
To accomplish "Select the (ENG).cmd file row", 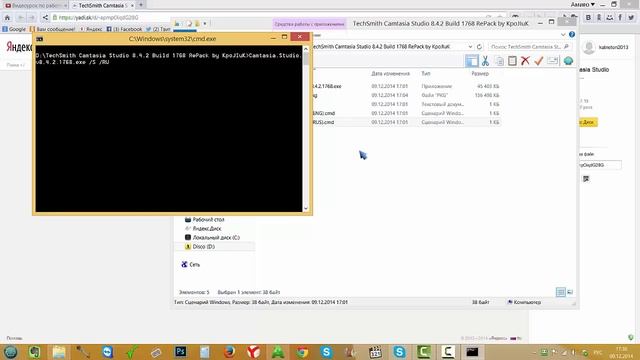I will tap(406, 113).
